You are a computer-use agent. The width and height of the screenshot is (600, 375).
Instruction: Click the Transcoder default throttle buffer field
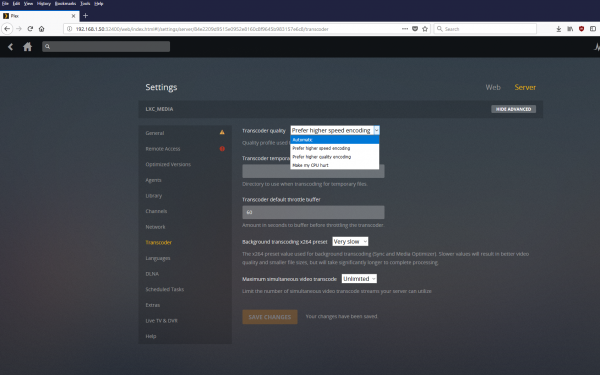point(313,212)
